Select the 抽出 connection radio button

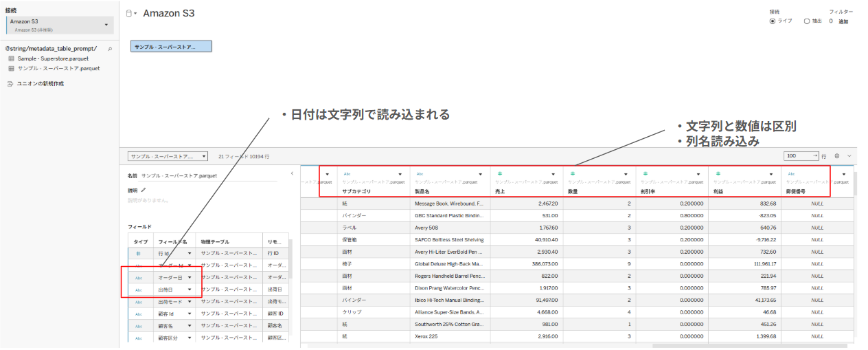point(806,21)
